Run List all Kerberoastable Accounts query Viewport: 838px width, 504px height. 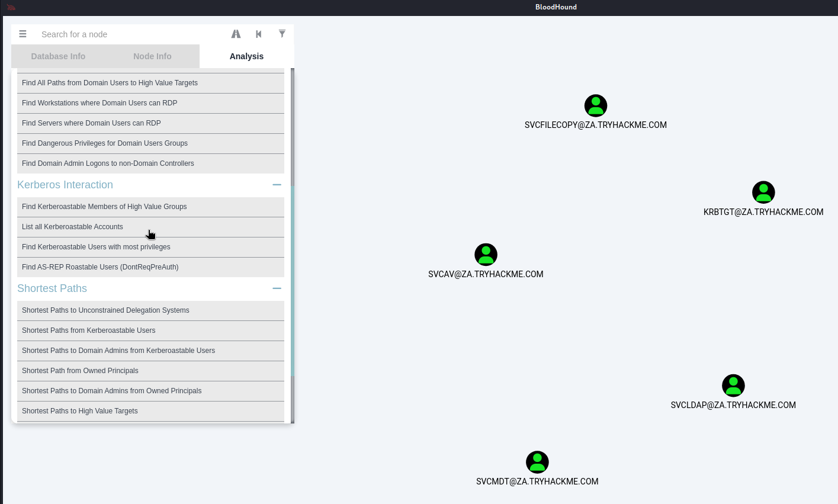click(x=150, y=227)
